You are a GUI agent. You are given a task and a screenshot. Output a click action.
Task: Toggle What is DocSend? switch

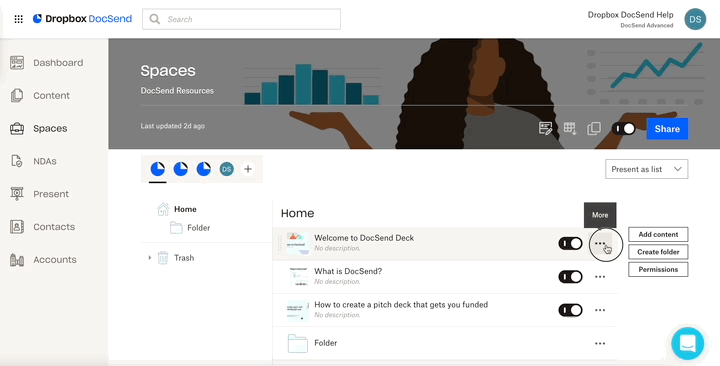(x=570, y=277)
